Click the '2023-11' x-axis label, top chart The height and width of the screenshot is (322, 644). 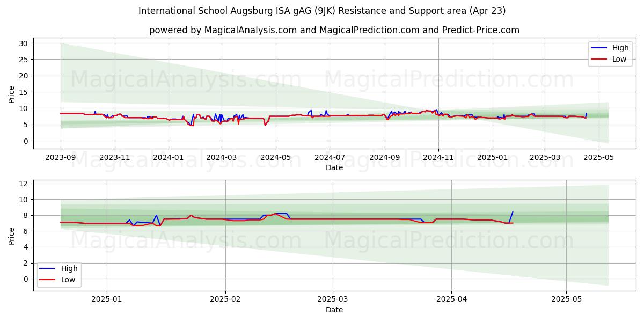pos(114,157)
